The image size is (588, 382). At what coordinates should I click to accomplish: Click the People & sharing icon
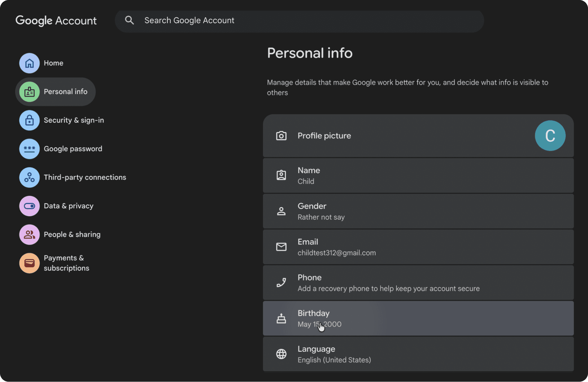coord(29,235)
